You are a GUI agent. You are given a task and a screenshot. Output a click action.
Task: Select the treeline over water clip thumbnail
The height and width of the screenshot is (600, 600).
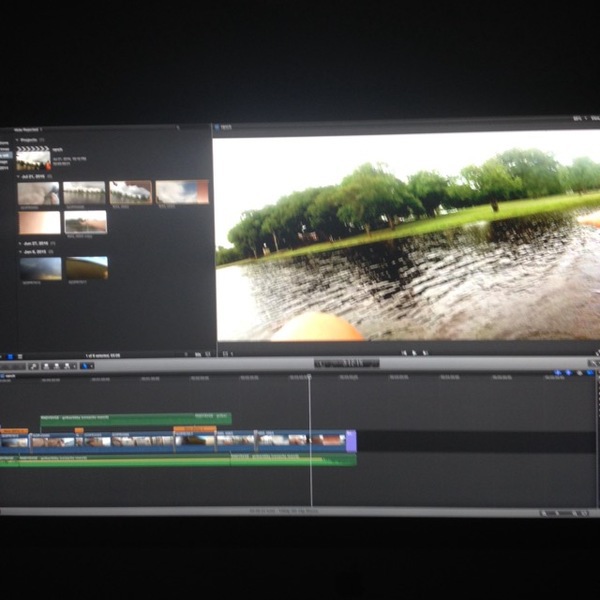84,193
